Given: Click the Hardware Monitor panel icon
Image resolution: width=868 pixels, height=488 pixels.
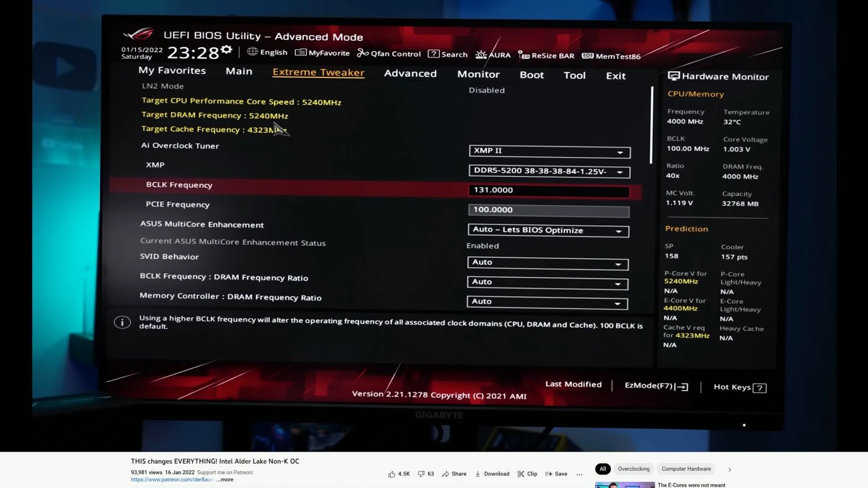Looking at the screenshot, I should click(674, 76).
